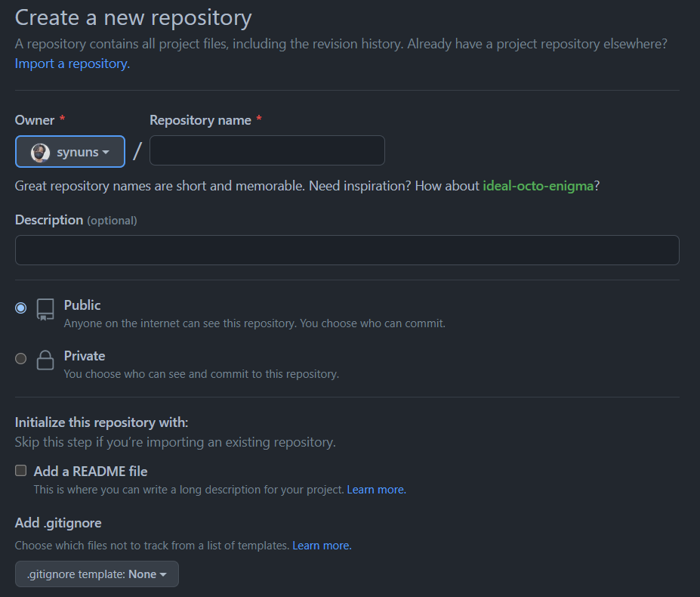Click the Initialize this repository with heading
The image size is (700, 597).
pos(101,422)
